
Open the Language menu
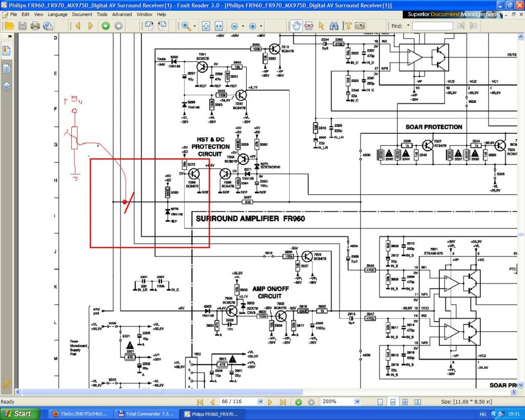point(57,14)
